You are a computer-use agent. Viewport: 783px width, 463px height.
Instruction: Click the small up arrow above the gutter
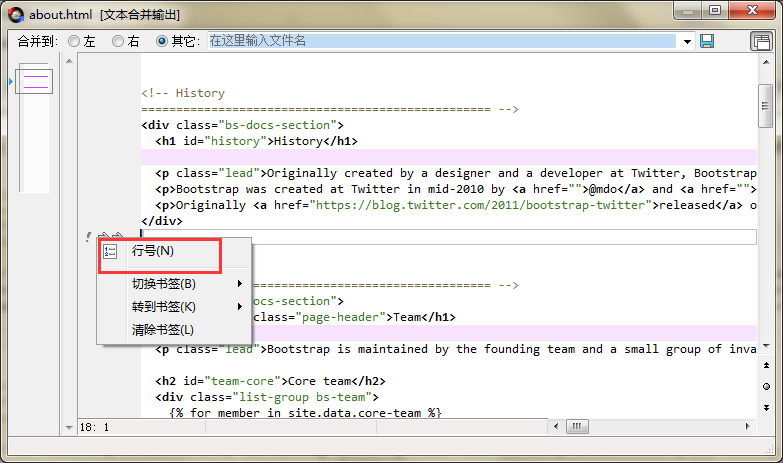[69, 61]
